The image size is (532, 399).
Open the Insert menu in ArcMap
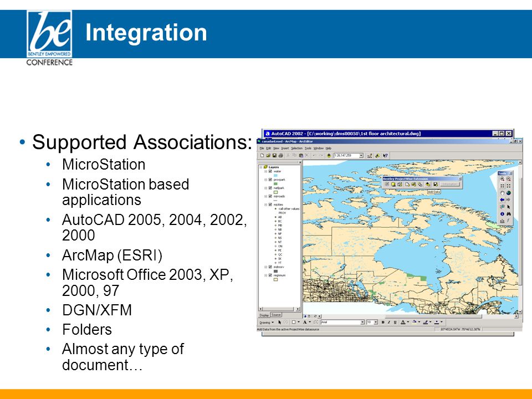pyautogui.click(x=285, y=149)
